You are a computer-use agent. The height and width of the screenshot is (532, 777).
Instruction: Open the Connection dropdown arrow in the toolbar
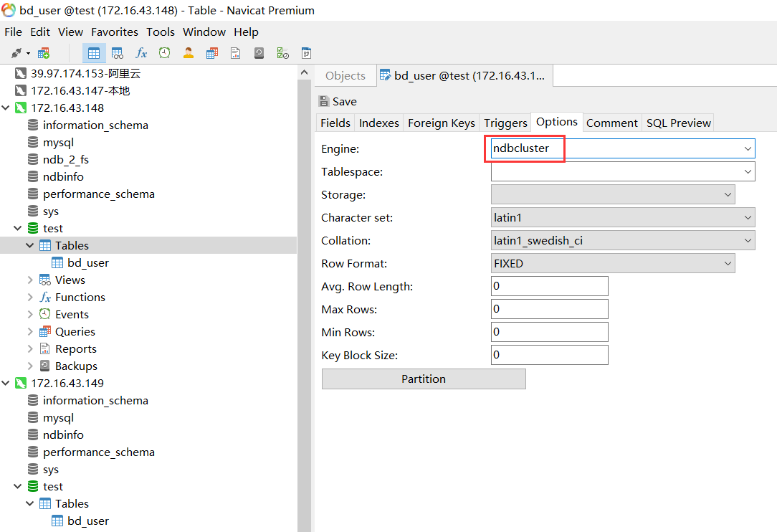coord(28,54)
